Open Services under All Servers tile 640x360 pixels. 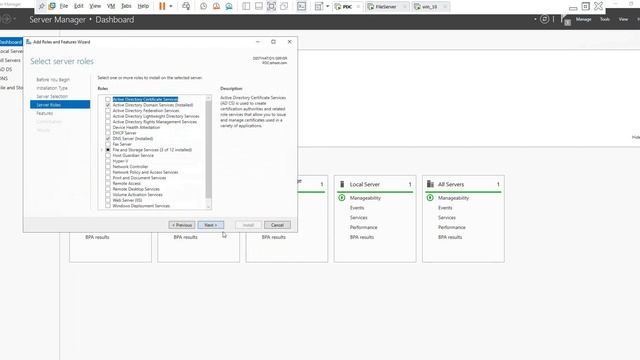click(447, 218)
